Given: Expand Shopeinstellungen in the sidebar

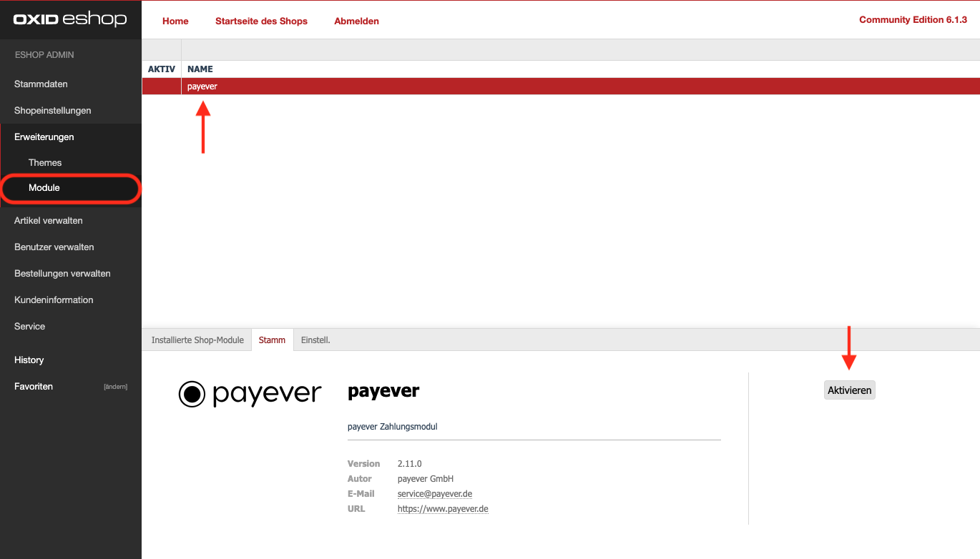Looking at the screenshot, I should (x=53, y=110).
